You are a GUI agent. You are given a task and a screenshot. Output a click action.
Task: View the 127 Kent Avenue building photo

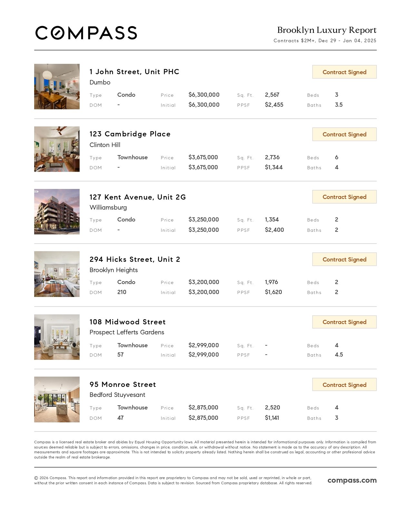click(x=57, y=212)
